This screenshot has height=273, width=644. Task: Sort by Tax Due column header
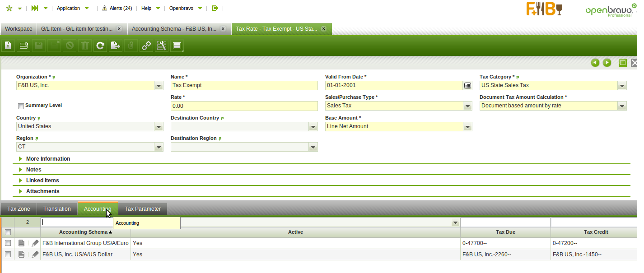click(x=505, y=232)
